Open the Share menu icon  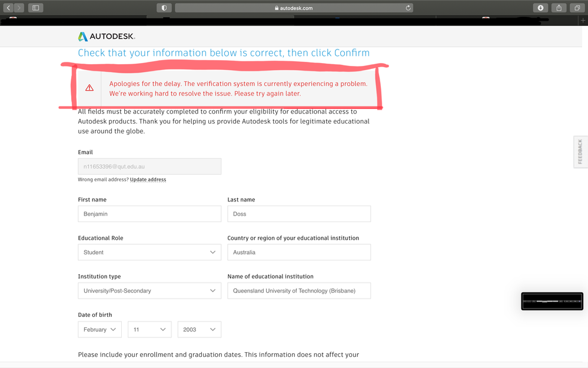click(559, 8)
